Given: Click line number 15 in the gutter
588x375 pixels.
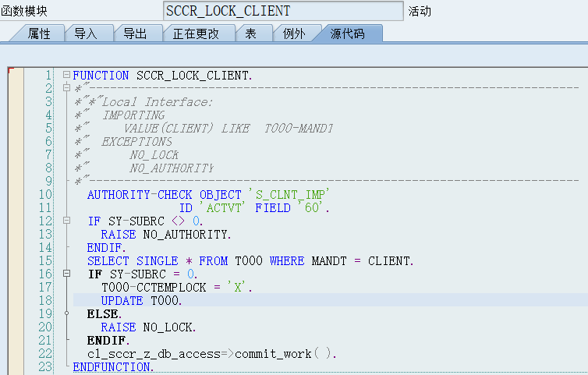Looking at the screenshot, I should [x=45, y=260].
